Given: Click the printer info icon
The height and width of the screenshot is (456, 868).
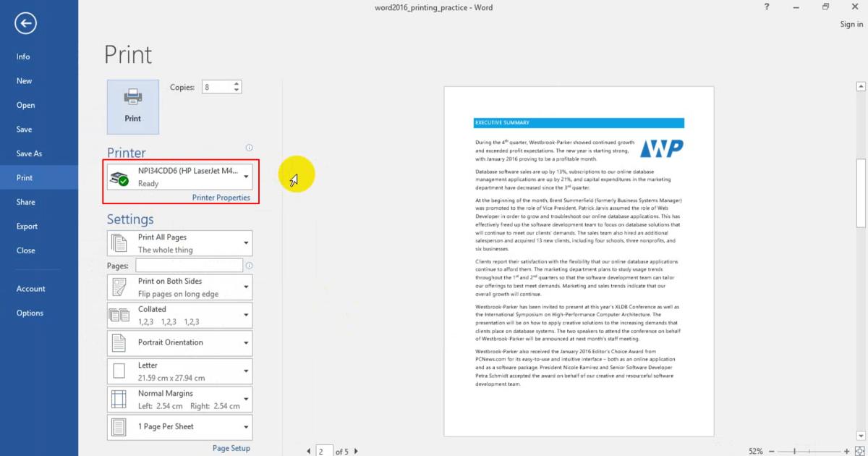Looking at the screenshot, I should [249, 148].
